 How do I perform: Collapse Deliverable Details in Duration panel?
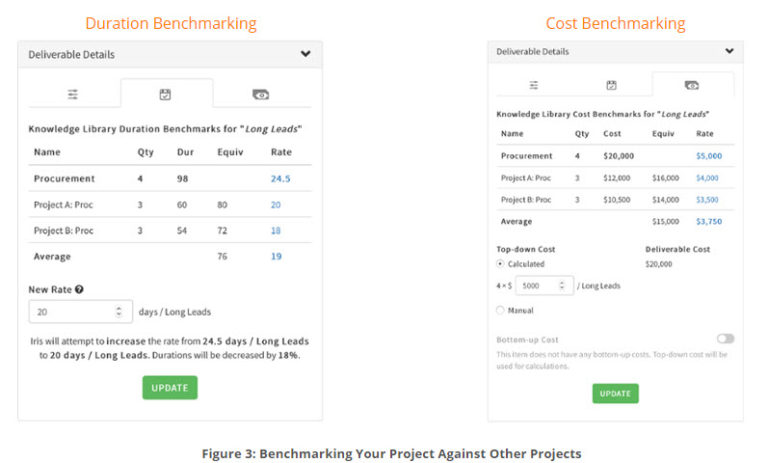point(305,54)
